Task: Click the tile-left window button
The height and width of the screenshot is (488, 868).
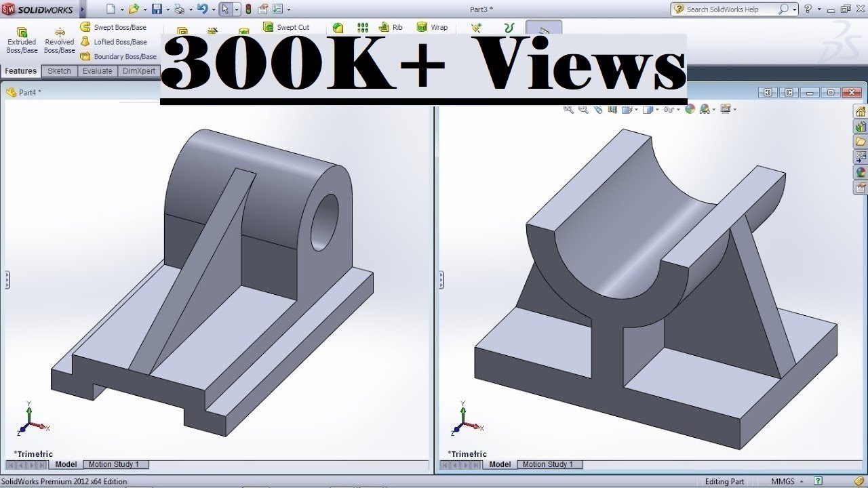Action: [x=768, y=92]
